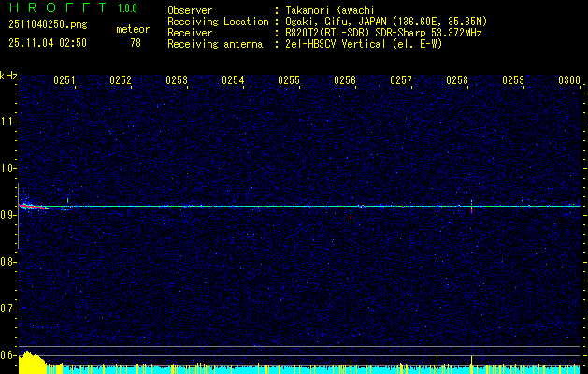
Task: Click the cyan signal level bar at bottom
Action: pos(323,370)
